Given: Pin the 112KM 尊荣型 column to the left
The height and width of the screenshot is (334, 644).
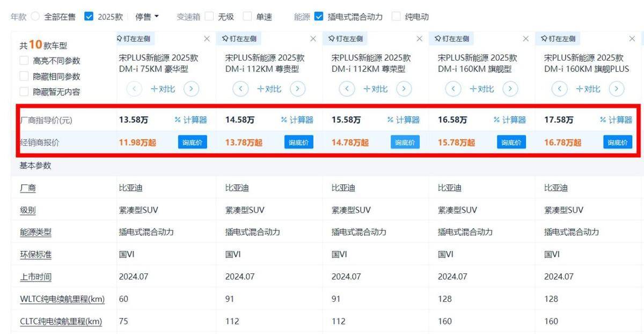Looking at the screenshot, I should 346,39.
